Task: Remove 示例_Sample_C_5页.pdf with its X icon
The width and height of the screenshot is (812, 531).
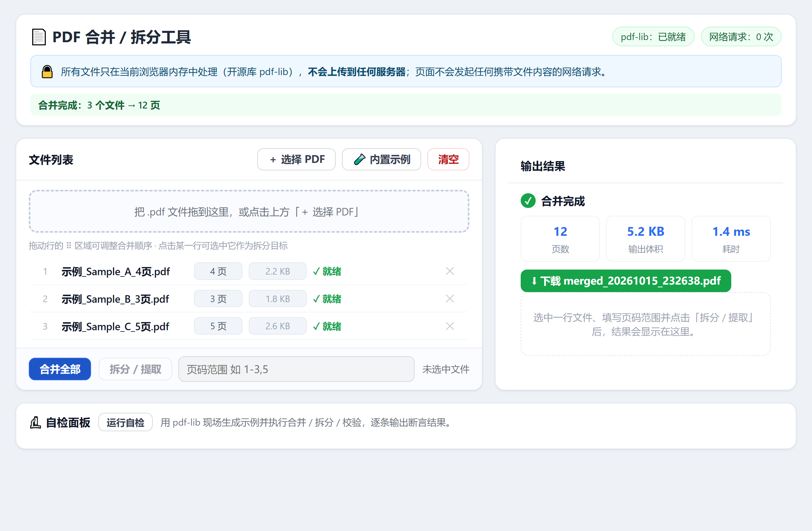Action: point(450,326)
